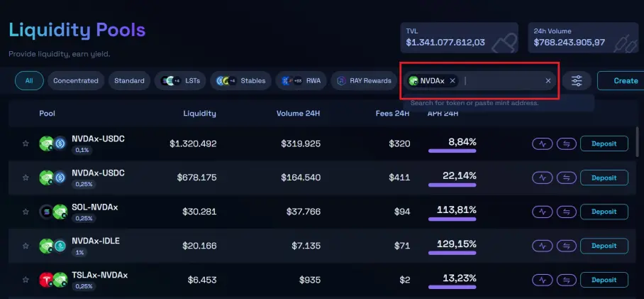The height and width of the screenshot is (299, 644).
Task: Click the Create pool button
Action: [x=621, y=81]
